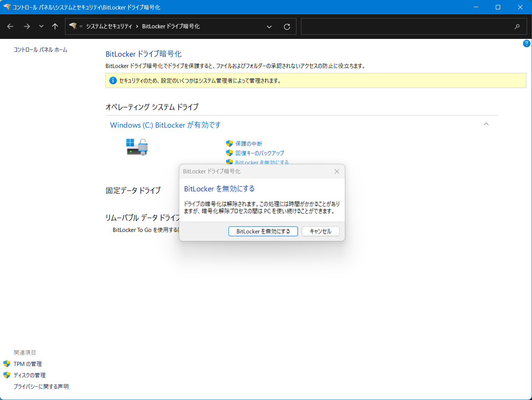Click the オペレーティング システム ドライブ heading

click(152, 107)
